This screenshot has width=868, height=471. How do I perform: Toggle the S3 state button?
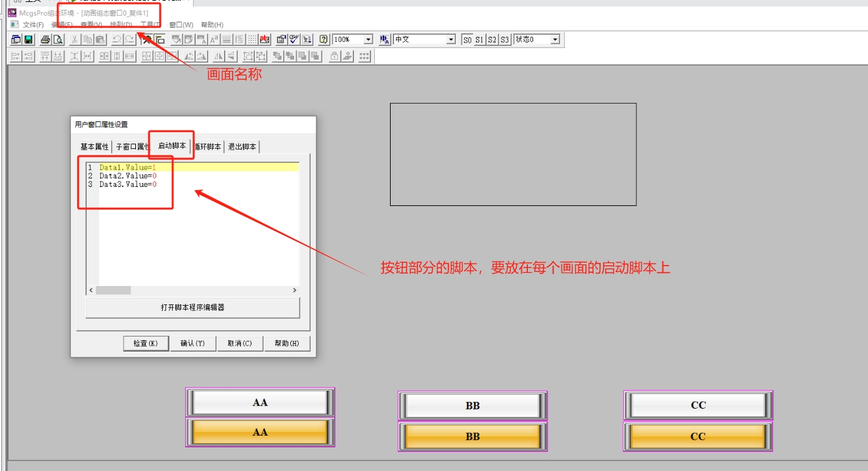pos(504,40)
